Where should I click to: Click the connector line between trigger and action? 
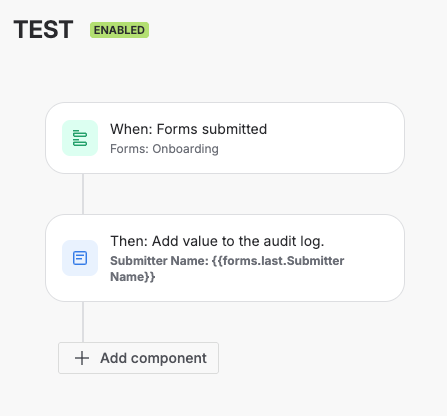pos(83,194)
